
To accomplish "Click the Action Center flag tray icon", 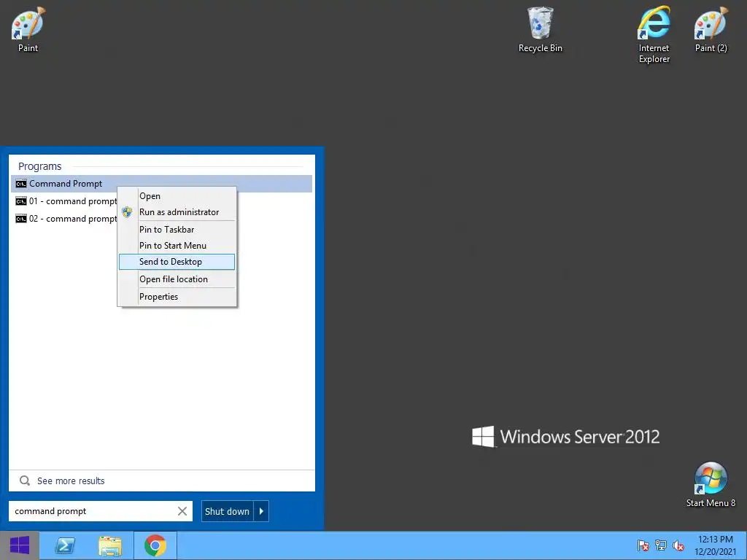I will pyautogui.click(x=643, y=545).
